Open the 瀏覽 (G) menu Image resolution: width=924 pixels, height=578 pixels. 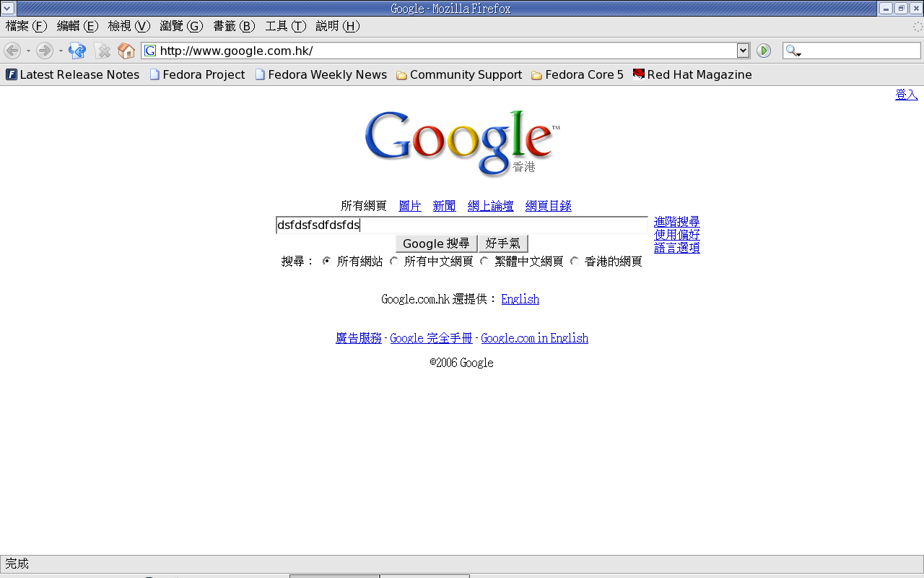pyautogui.click(x=181, y=26)
